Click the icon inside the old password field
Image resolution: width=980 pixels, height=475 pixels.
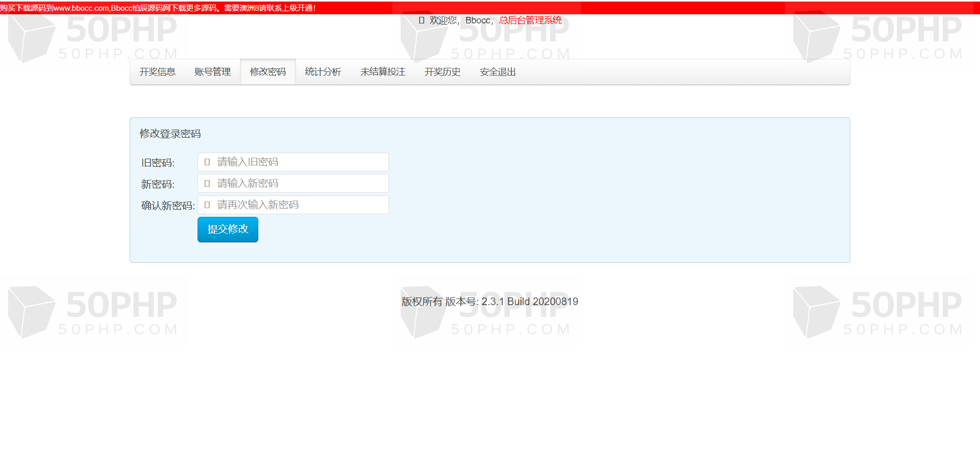pyautogui.click(x=207, y=162)
